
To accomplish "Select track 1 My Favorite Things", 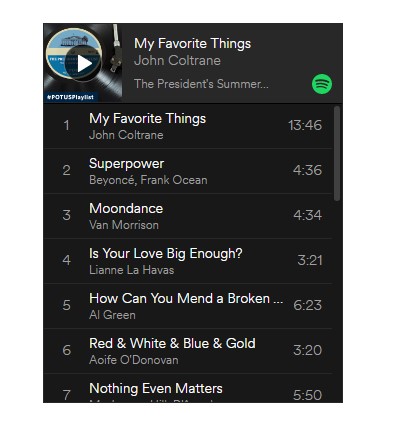I will (x=188, y=126).
